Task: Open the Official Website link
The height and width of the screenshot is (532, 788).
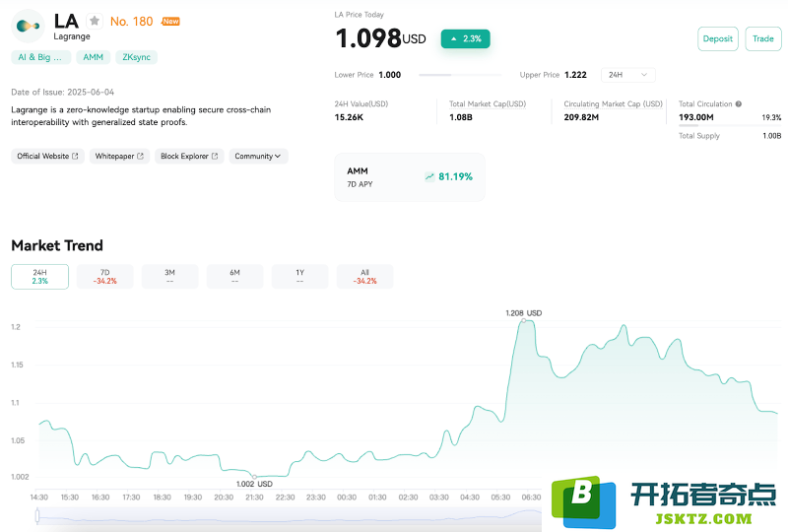Action: (47, 156)
